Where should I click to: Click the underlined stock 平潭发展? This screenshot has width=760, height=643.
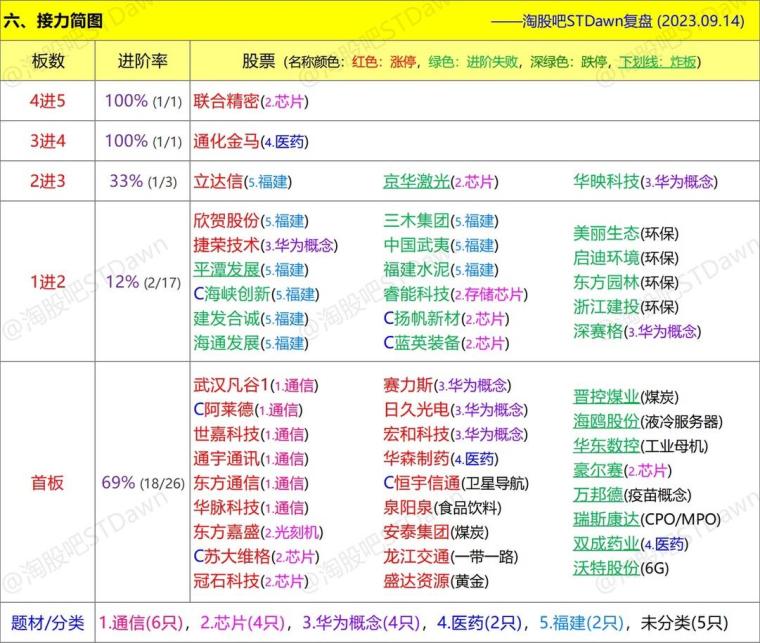click(x=226, y=270)
